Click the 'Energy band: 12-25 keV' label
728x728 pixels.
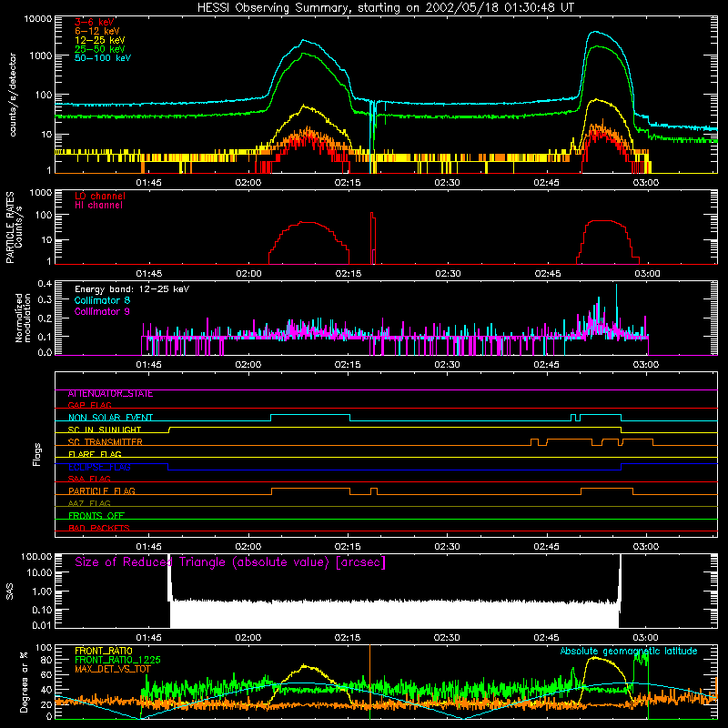coord(132,289)
